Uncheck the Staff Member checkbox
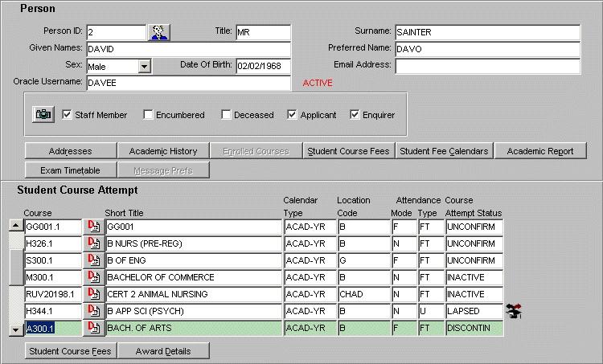603x364 pixels. pos(68,115)
